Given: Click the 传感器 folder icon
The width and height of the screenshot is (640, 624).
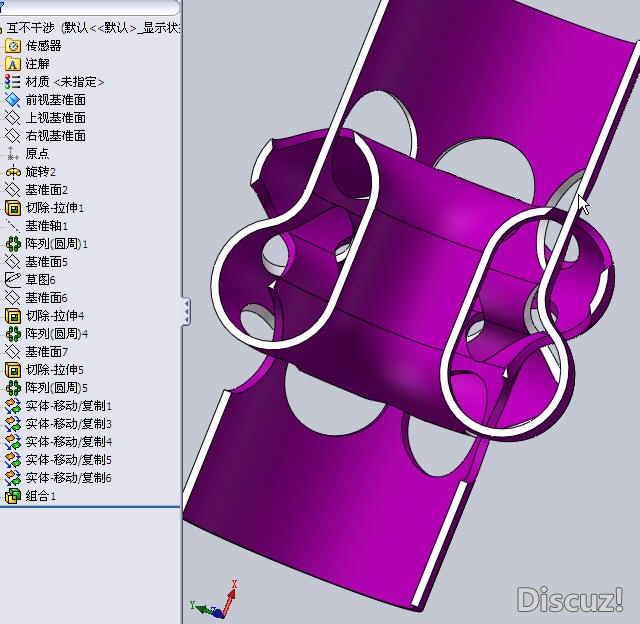Looking at the screenshot, I should [13, 46].
